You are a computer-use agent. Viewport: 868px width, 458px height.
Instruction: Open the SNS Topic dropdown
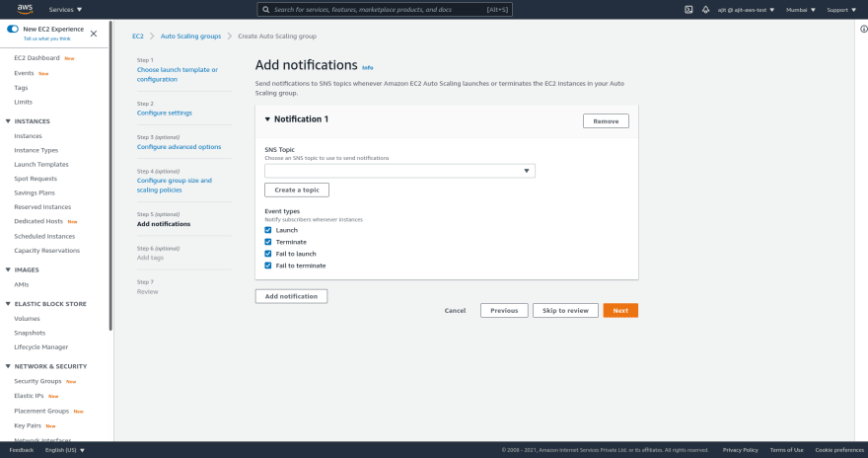tap(399, 171)
